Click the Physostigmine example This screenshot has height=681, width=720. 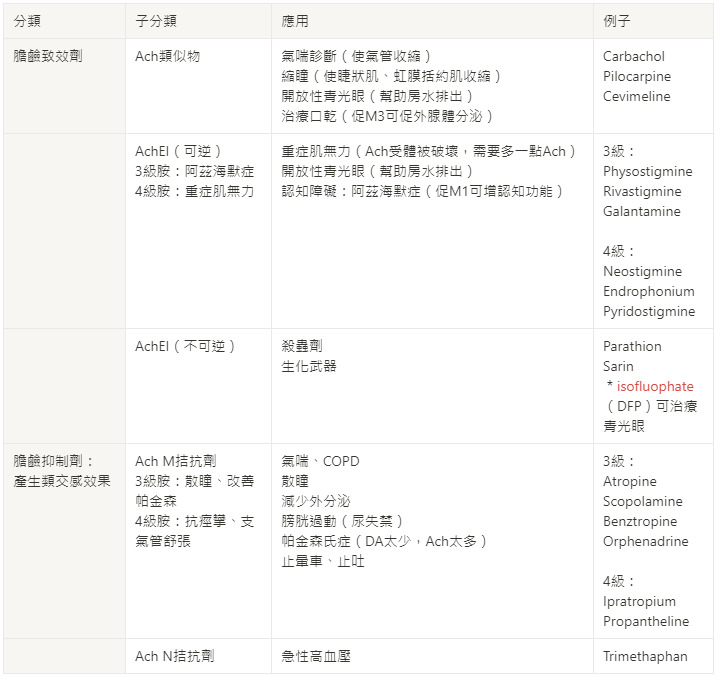point(648,171)
